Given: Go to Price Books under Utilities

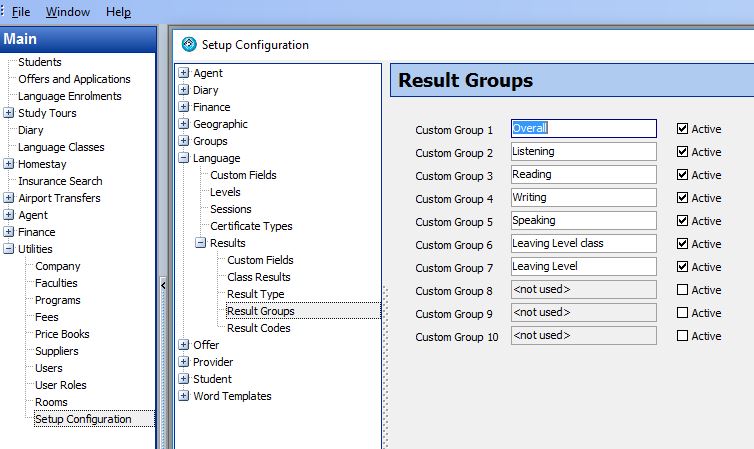Looking at the screenshot, I should [x=62, y=334].
